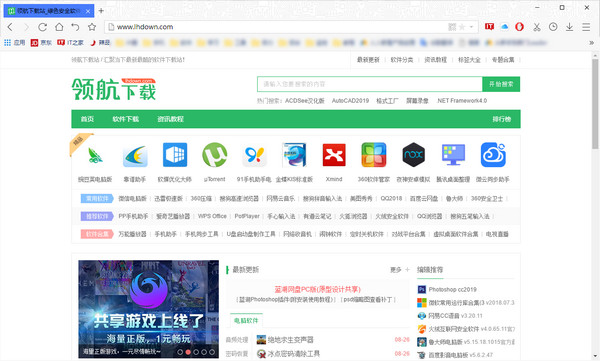The width and height of the screenshot is (600, 361).
Task: Open the μTorrent app icon
Action: click(215, 155)
